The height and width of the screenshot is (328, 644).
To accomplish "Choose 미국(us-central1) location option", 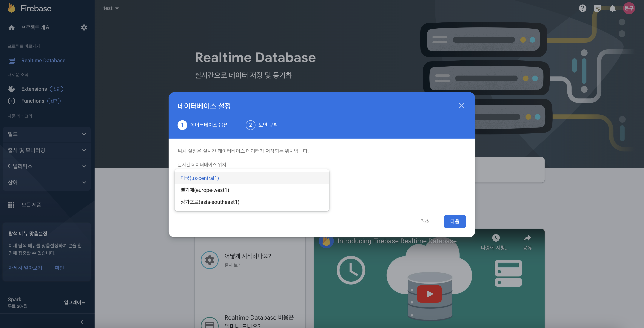I will click(x=200, y=178).
